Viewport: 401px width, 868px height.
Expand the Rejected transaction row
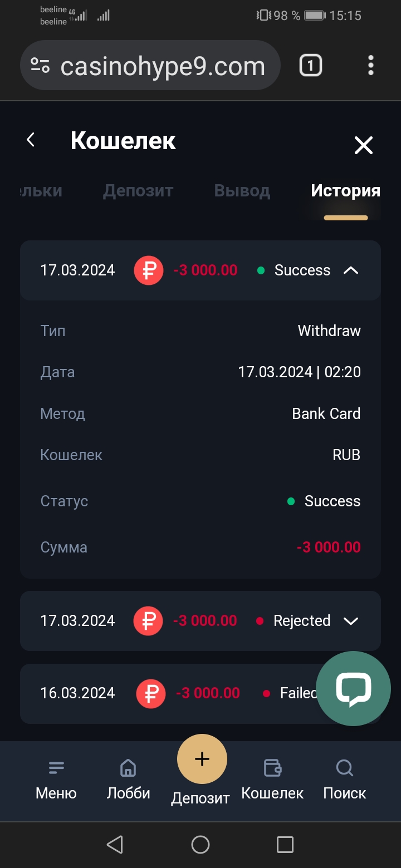click(x=351, y=621)
